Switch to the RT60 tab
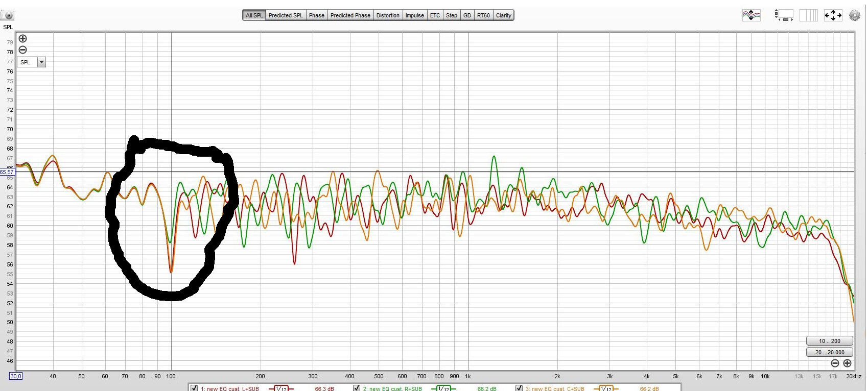 coord(483,15)
